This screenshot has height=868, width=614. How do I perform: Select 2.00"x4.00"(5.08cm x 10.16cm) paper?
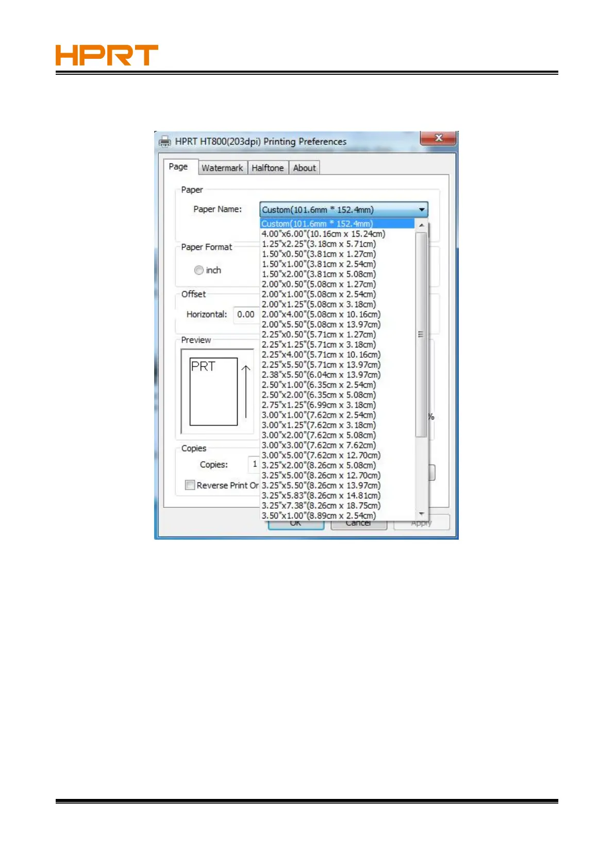(x=337, y=314)
